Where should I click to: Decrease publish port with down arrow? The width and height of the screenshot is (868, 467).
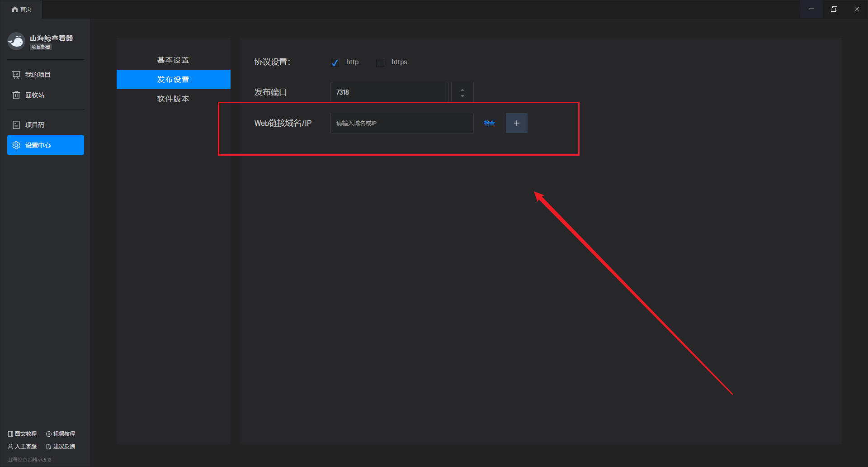(x=462, y=96)
